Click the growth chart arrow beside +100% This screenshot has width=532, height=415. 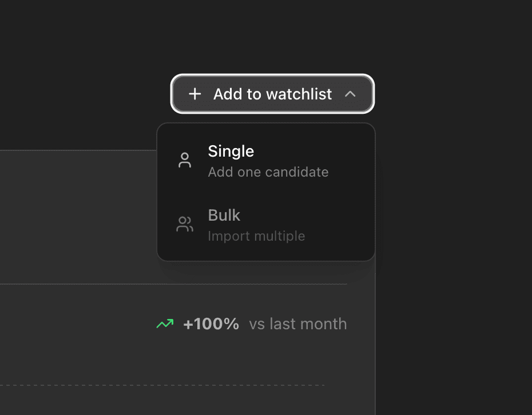[x=165, y=324]
